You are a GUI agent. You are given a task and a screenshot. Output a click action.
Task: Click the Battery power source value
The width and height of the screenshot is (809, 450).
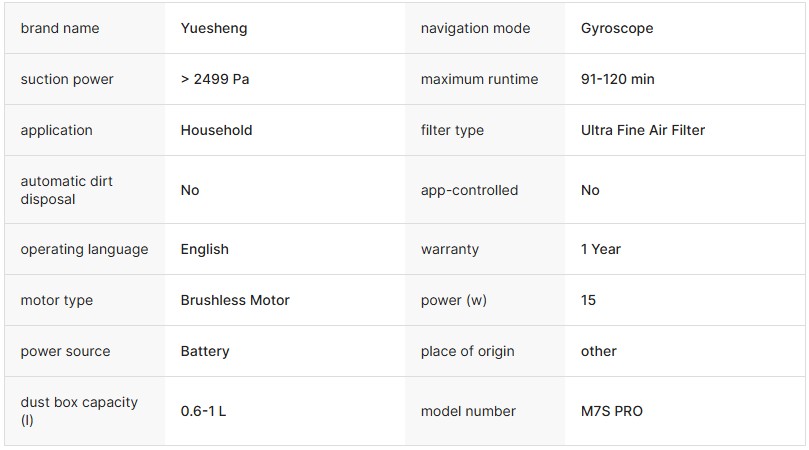205,351
